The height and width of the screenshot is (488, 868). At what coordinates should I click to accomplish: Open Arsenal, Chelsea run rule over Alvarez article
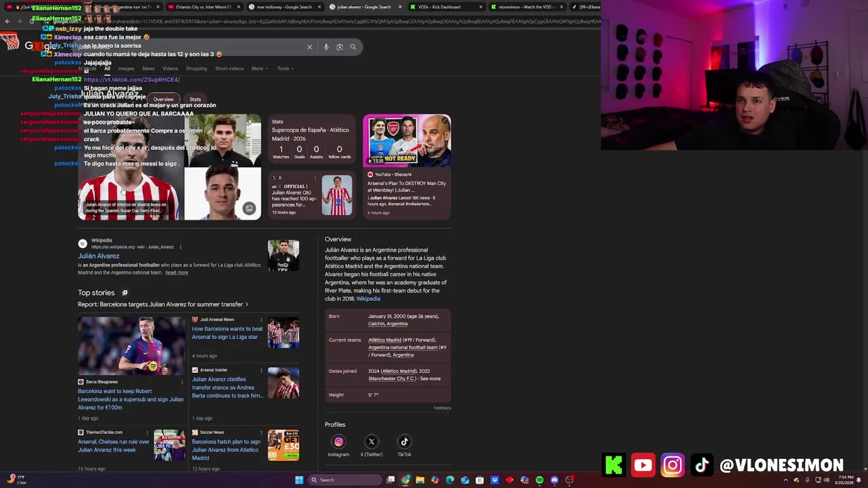point(113,446)
